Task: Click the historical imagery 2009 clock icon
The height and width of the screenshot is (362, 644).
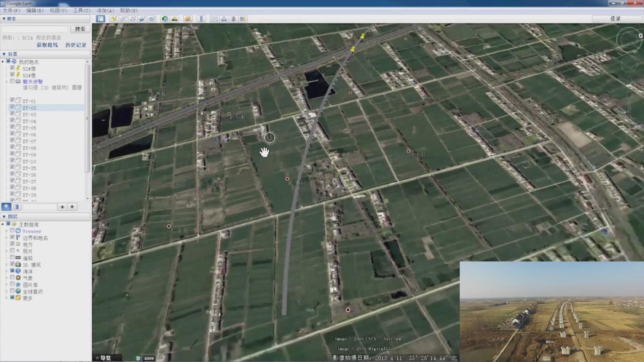Action: (x=138, y=358)
